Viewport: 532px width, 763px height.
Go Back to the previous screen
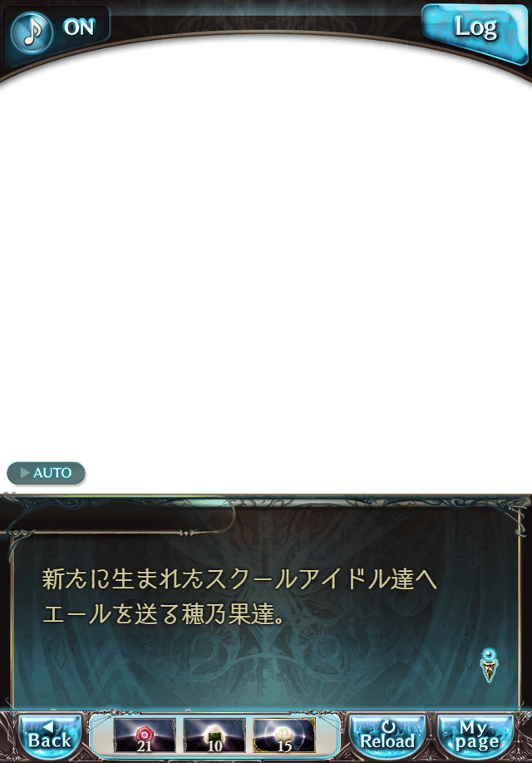click(50, 736)
